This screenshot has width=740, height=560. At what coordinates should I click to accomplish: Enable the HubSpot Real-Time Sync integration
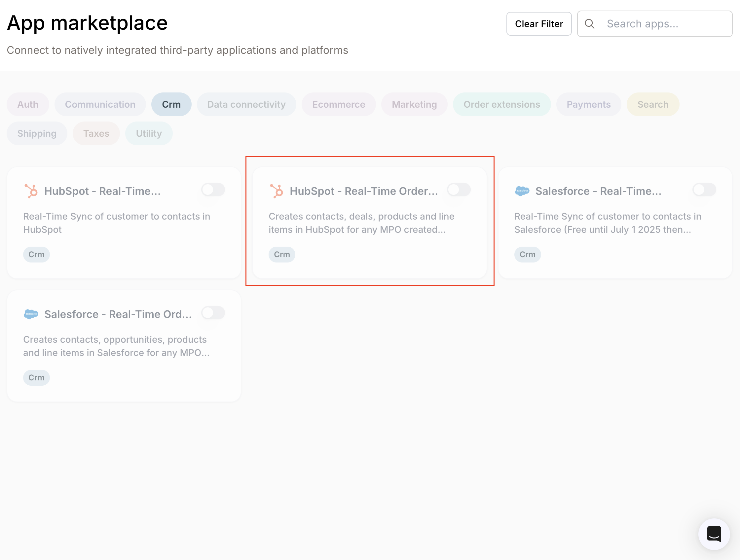(213, 190)
